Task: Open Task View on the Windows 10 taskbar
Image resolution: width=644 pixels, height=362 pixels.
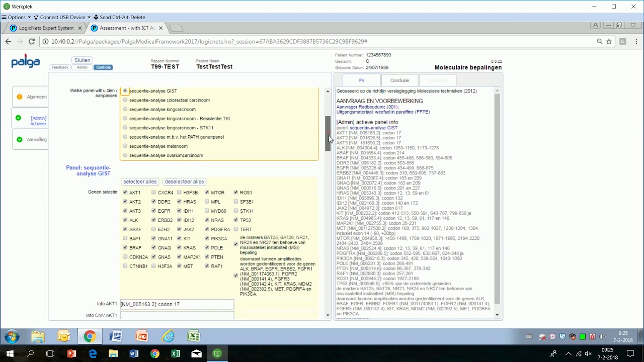Action: click(50, 354)
